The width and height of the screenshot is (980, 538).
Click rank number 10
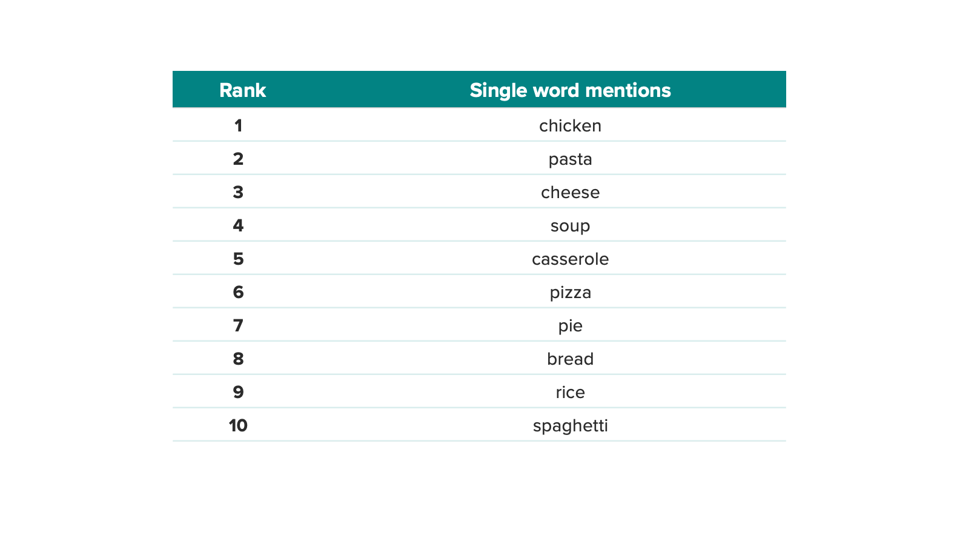[x=238, y=425]
